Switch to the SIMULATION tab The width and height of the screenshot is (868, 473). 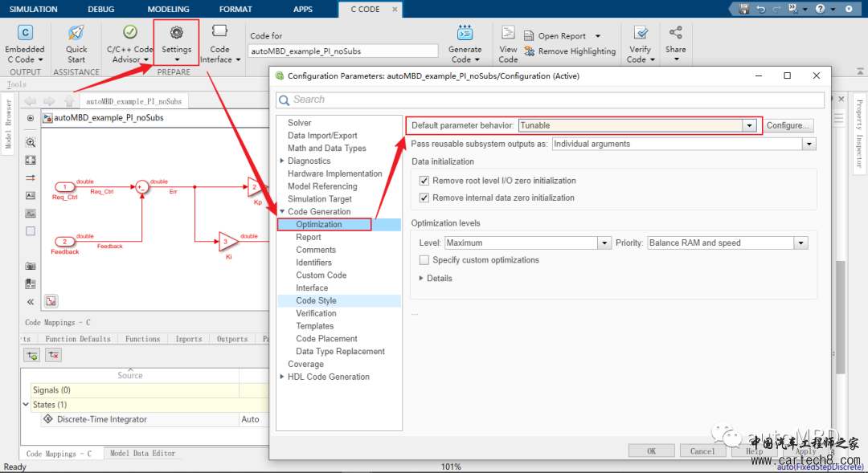pyautogui.click(x=33, y=10)
